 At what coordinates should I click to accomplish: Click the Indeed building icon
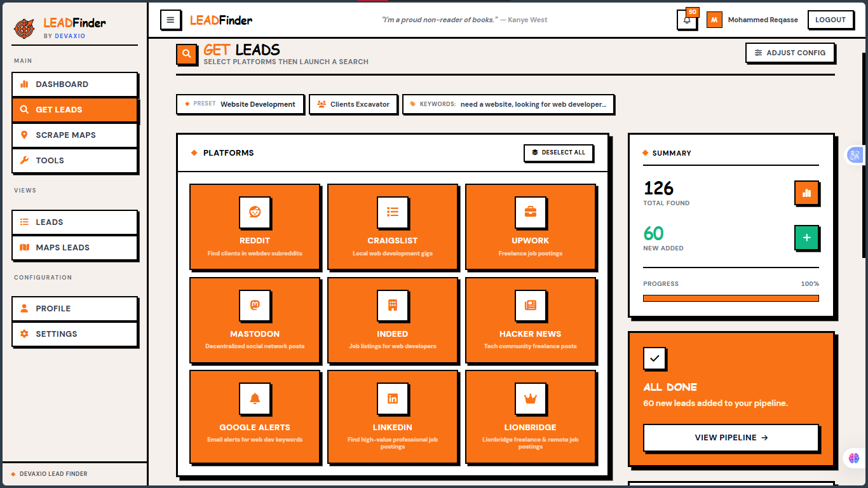(x=393, y=306)
